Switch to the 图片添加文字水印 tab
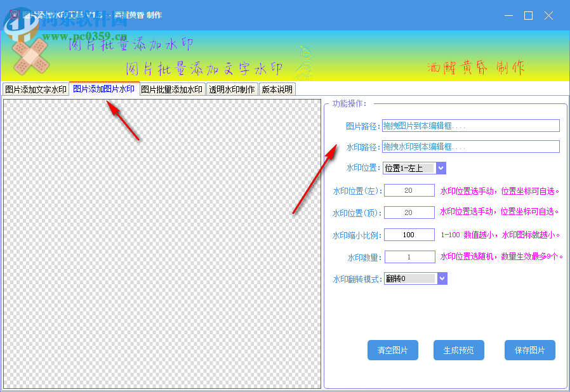 pos(36,89)
